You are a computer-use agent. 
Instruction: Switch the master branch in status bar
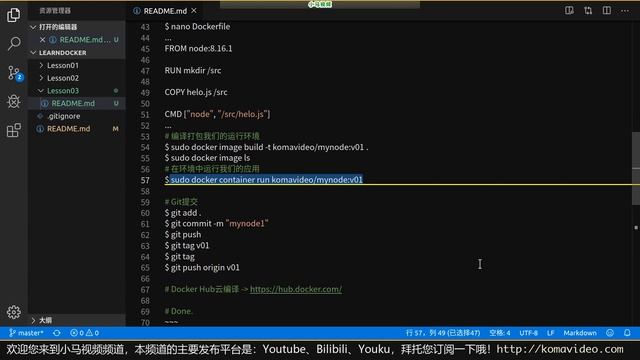point(26,333)
